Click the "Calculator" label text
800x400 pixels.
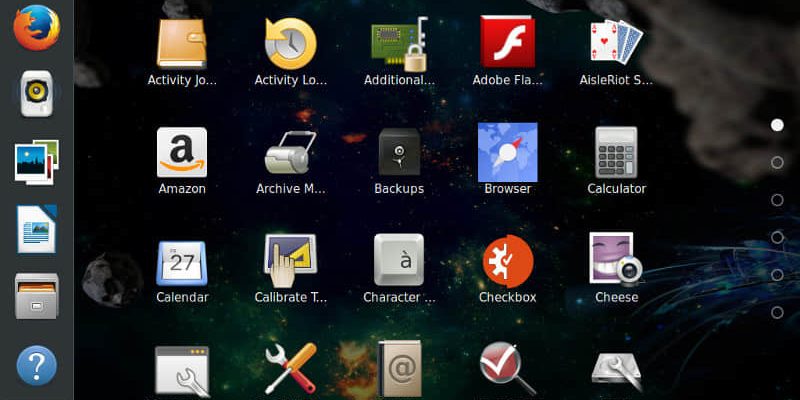pyautogui.click(x=616, y=189)
